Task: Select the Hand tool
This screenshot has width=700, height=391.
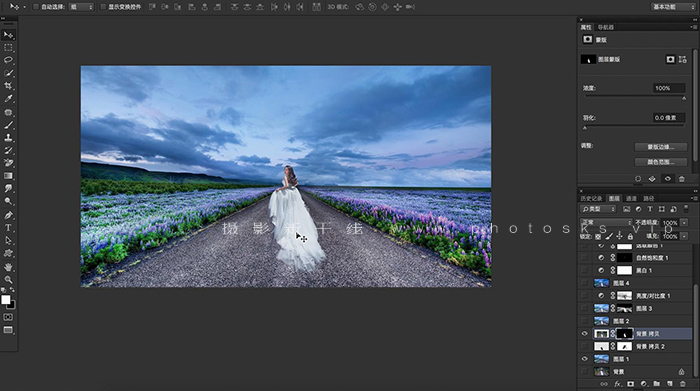Action: click(x=8, y=267)
